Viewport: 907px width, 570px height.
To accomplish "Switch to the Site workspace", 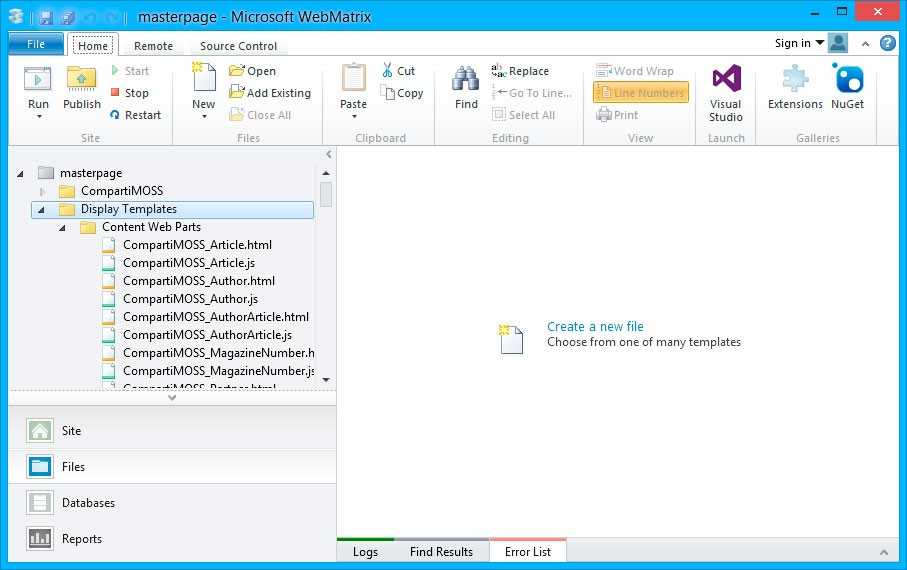I will [172, 431].
